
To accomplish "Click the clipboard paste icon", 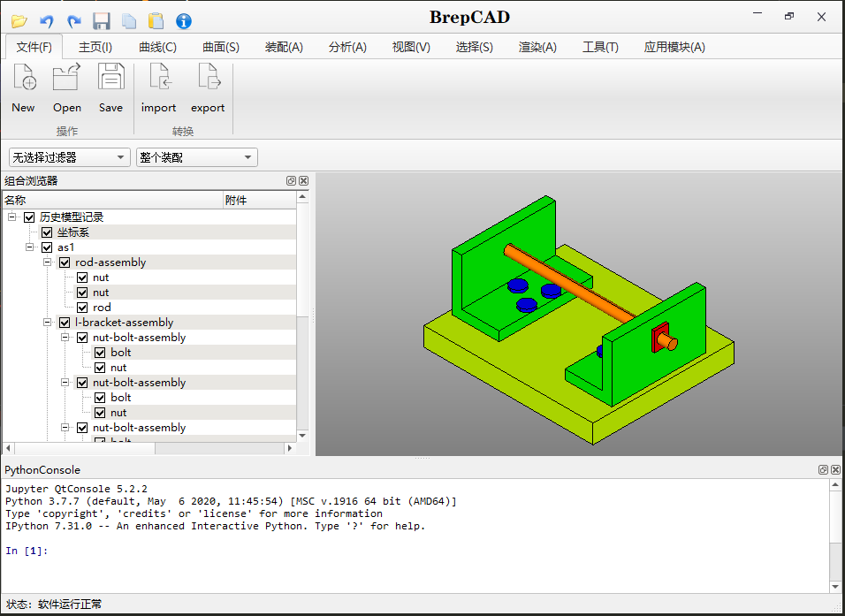I will pyautogui.click(x=156, y=21).
